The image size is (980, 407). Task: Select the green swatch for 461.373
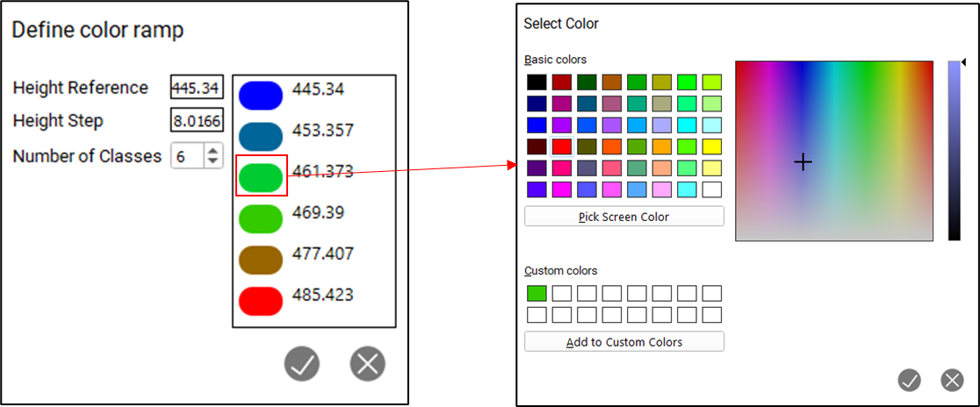click(261, 176)
